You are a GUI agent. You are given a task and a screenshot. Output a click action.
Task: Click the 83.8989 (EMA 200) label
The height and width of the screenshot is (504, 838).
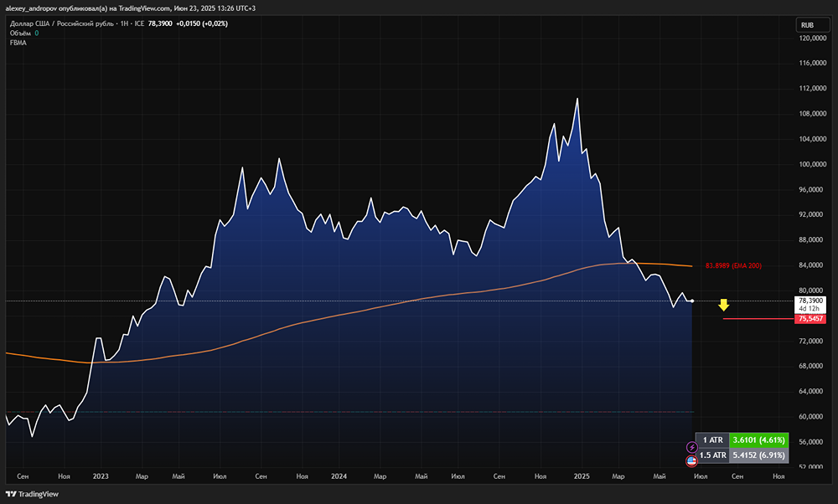[734, 265]
